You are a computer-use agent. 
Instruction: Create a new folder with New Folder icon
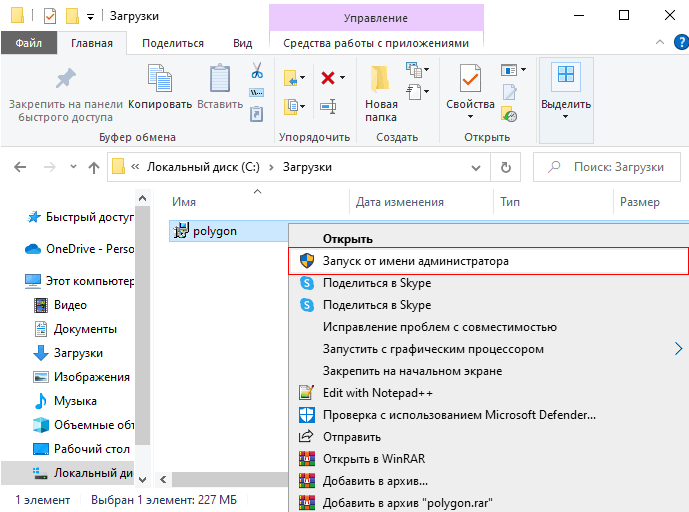coord(381,79)
